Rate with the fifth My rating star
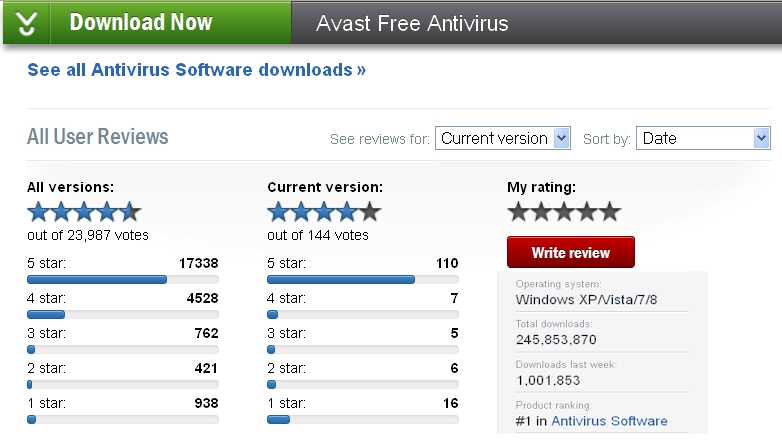Image resolution: width=782 pixels, height=446 pixels. pos(610,211)
